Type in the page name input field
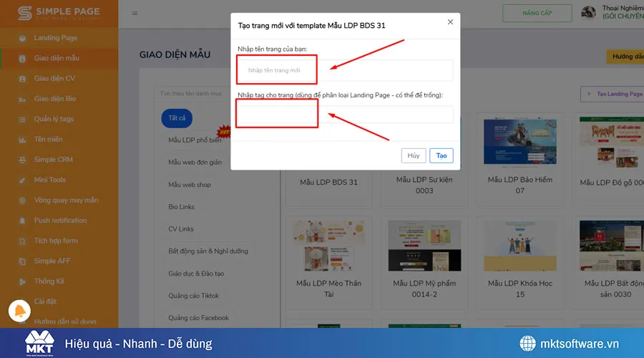 click(x=346, y=70)
